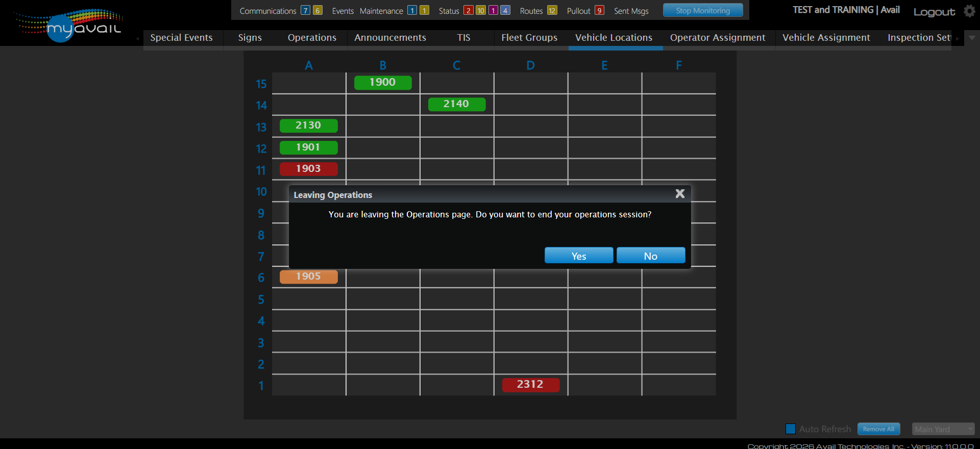Click the yellow Communications badge showing 6

pyautogui.click(x=317, y=11)
